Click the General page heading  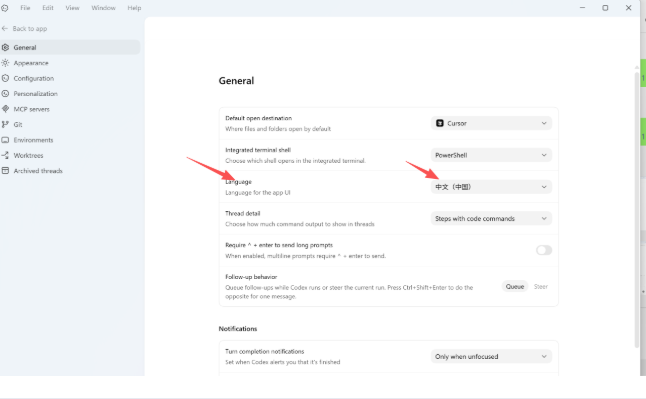[x=236, y=81]
